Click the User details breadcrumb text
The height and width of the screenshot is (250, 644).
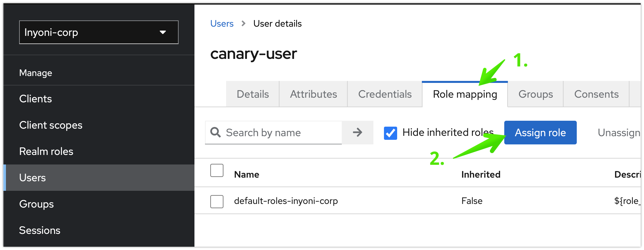(278, 24)
